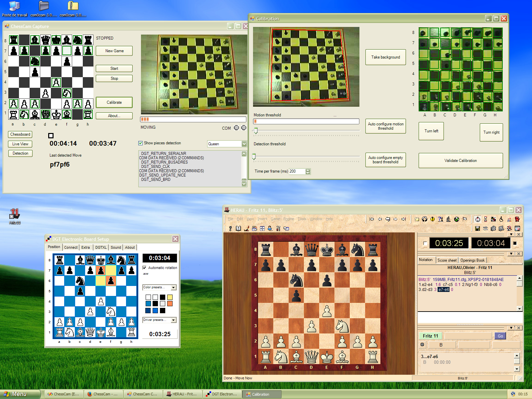
Task: Click the redo move arrow in Fritz
Action: (396, 219)
